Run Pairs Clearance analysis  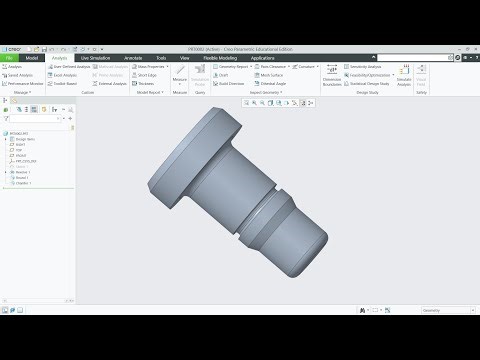point(270,67)
